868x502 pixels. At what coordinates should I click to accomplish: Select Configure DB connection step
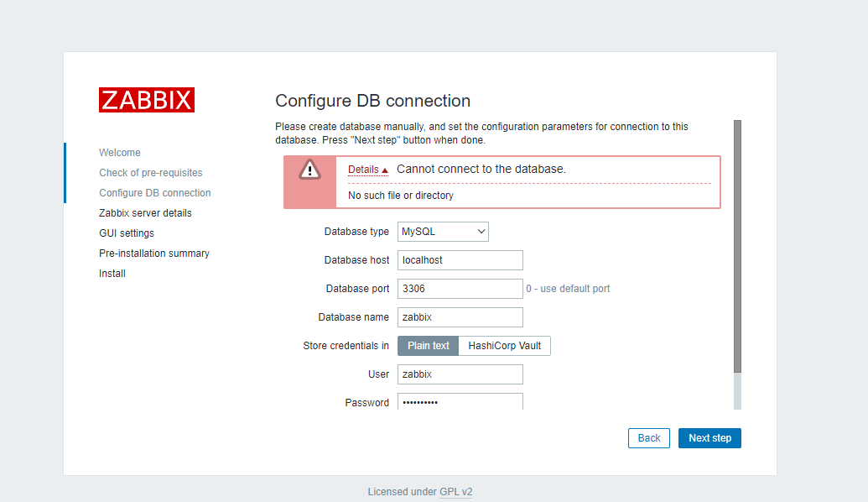(154, 193)
